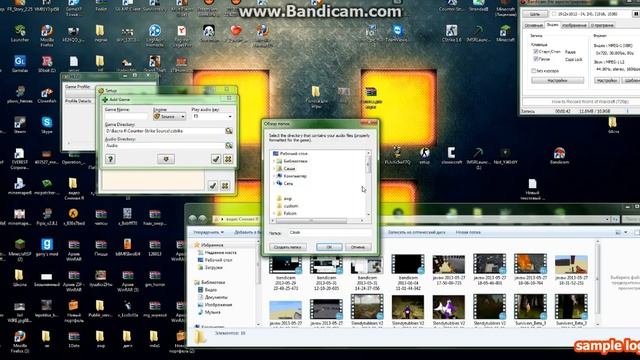Click the Audio Directory text field
Image resolution: width=640 pixels, height=360 pixels.
point(164,145)
